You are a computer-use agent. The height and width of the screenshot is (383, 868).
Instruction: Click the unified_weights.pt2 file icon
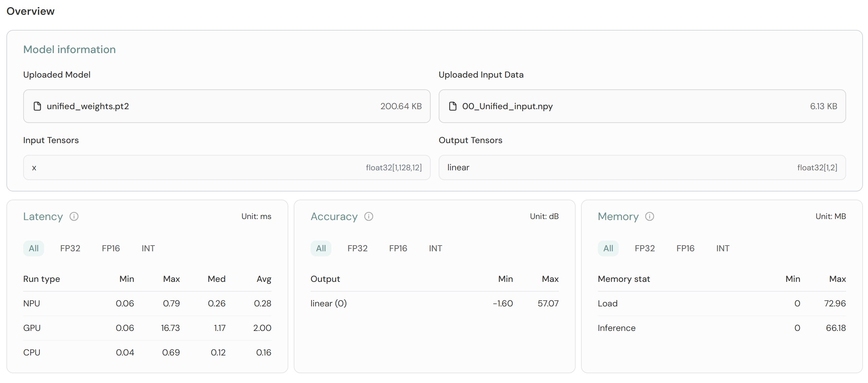coord(37,107)
